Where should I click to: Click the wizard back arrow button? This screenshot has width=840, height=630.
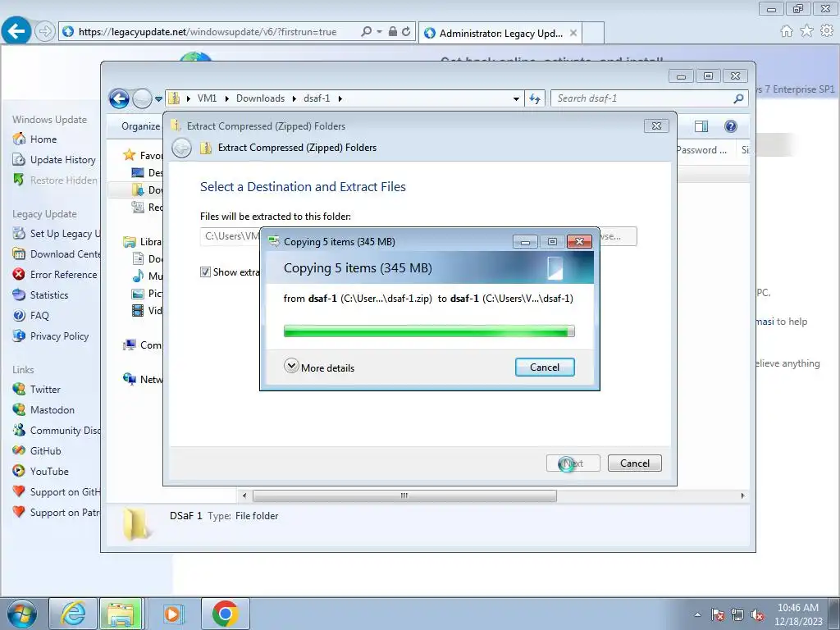(181, 148)
